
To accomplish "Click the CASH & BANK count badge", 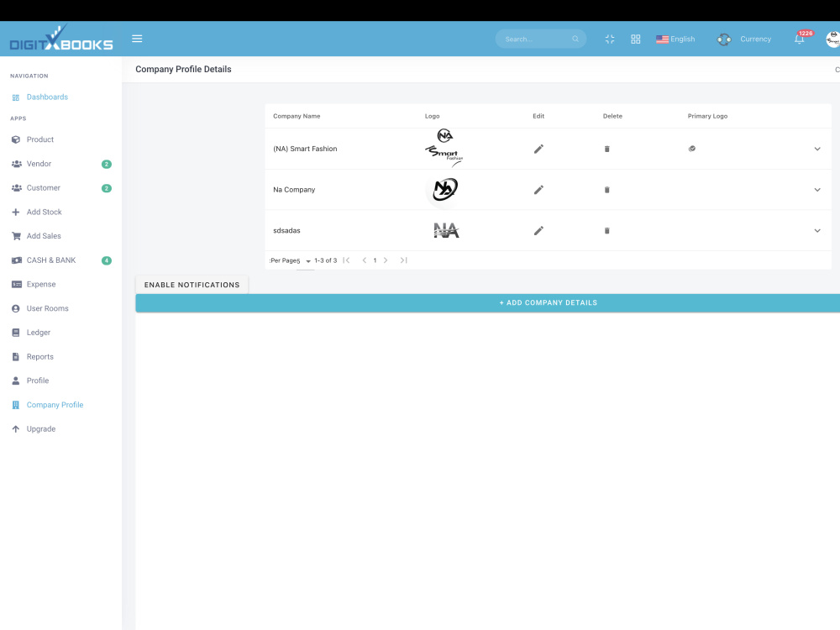I will (107, 260).
